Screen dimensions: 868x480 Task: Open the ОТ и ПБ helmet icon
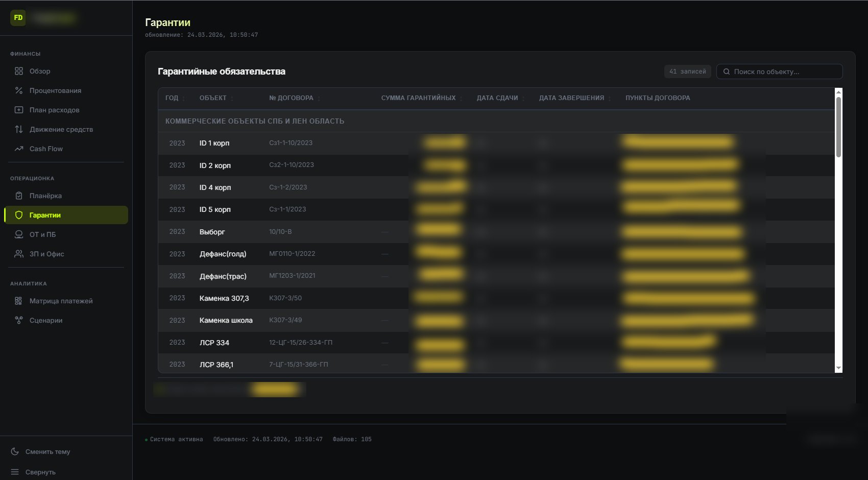point(19,234)
